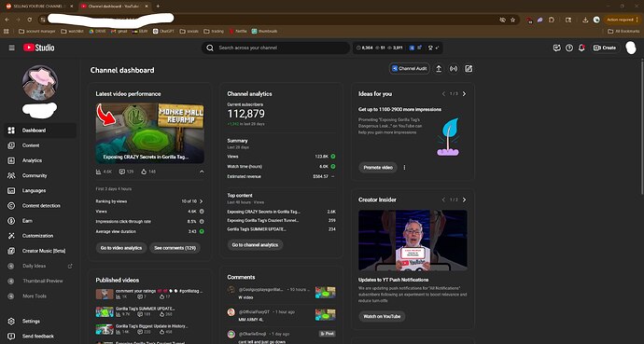Open the notifications bell

(581, 48)
